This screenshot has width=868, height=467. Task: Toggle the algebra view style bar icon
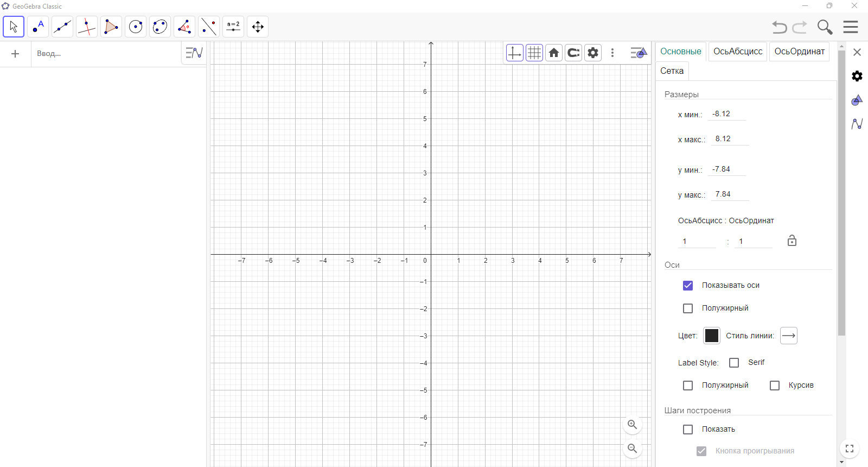(194, 53)
